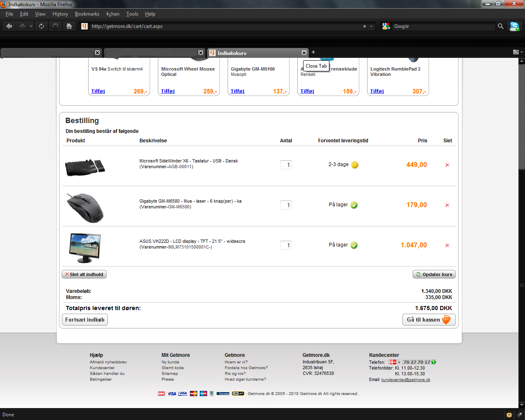Click the green call icon by phone number
The image size is (525, 420).
[434, 362]
